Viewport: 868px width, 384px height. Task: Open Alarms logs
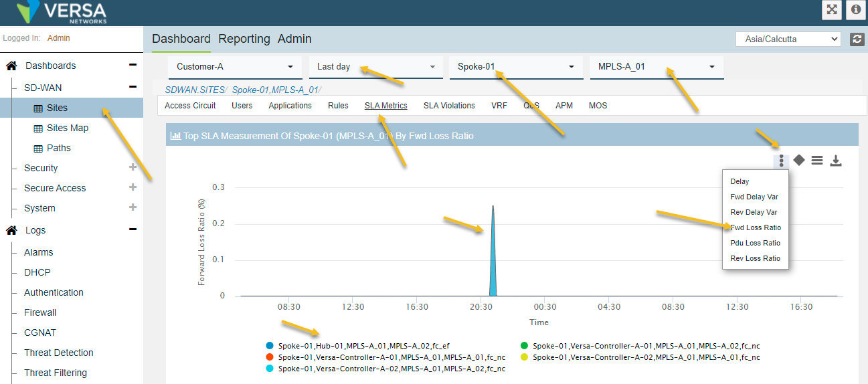click(39, 252)
